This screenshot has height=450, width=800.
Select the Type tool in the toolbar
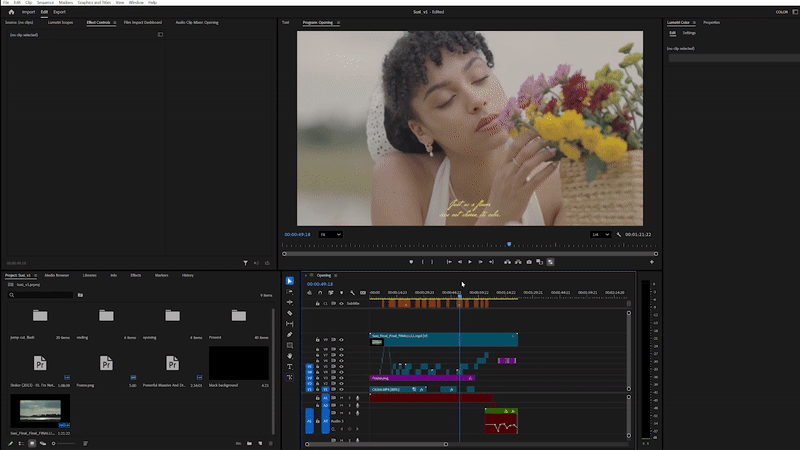click(290, 367)
